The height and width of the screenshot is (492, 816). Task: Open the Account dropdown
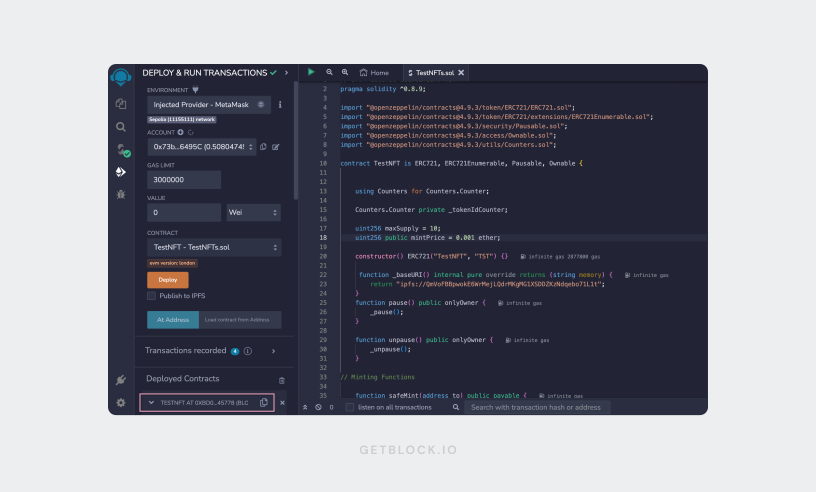coord(202,147)
